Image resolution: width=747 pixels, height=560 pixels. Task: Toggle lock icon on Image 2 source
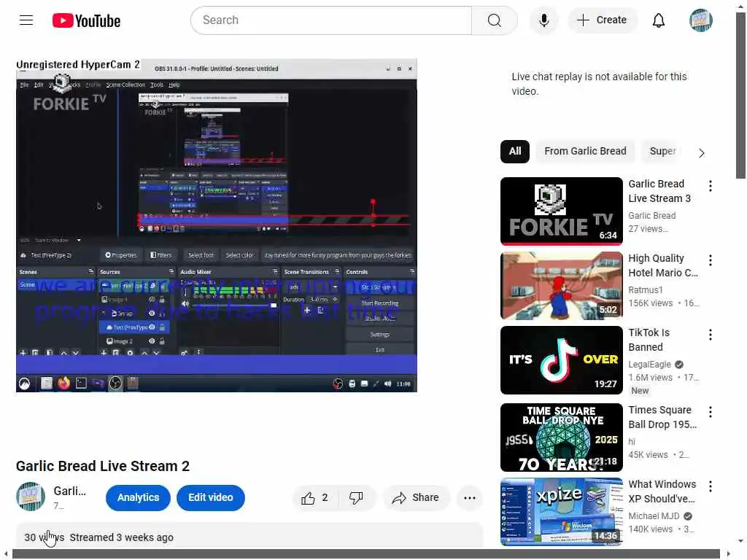point(162,341)
